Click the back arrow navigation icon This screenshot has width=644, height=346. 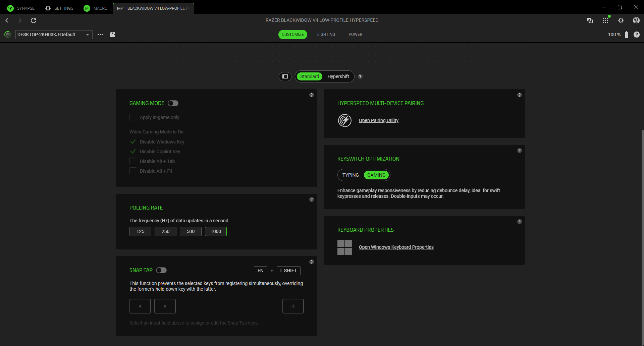7,20
